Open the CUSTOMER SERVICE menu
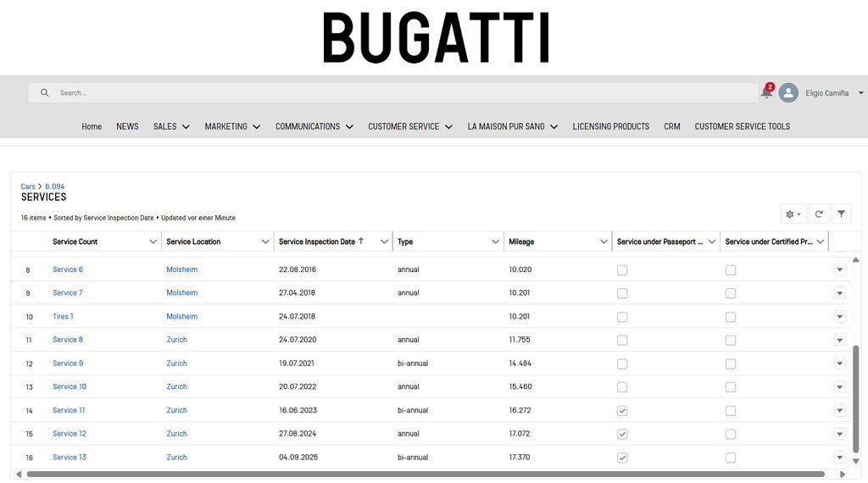The height and width of the screenshot is (483, 868). pyautogui.click(x=410, y=127)
